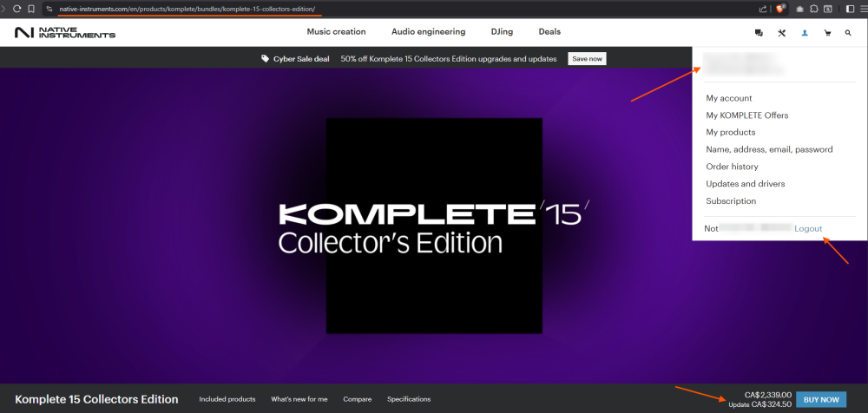Open site settings icon in address bar

tap(49, 9)
